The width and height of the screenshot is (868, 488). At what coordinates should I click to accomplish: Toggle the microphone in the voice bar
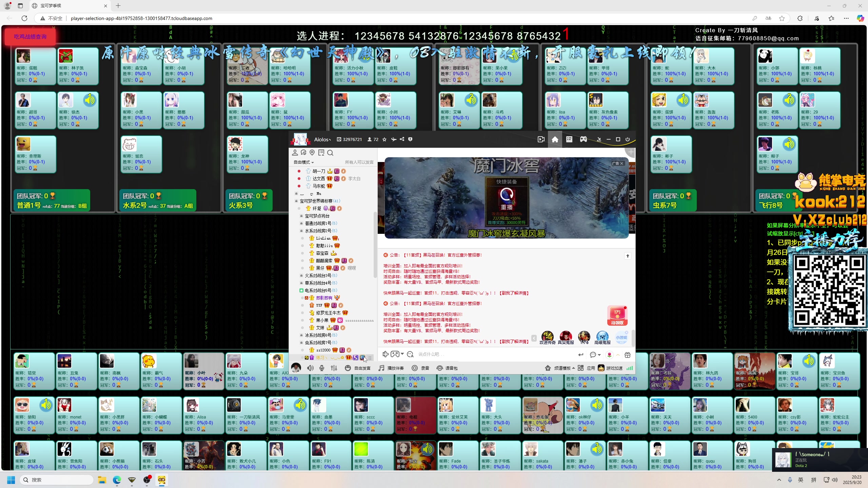(x=322, y=368)
